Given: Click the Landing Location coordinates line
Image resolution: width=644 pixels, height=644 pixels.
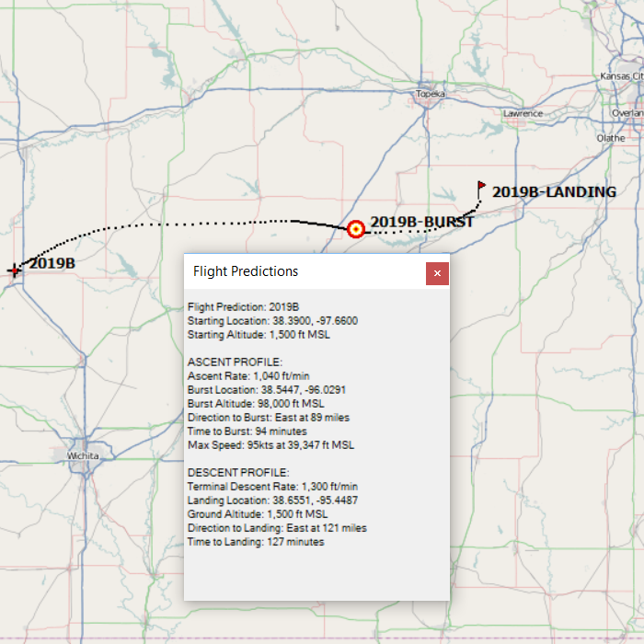Looking at the screenshot, I should click(x=272, y=500).
